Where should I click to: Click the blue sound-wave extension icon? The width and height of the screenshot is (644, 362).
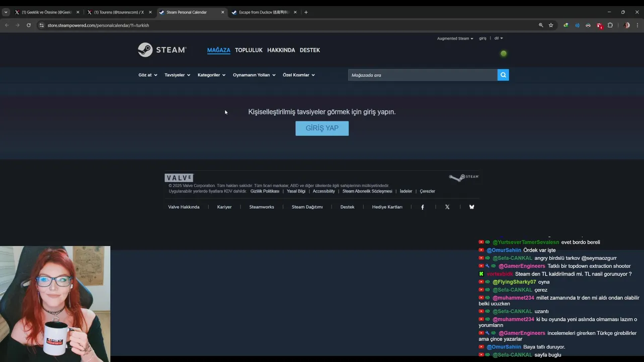[x=577, y=25]
